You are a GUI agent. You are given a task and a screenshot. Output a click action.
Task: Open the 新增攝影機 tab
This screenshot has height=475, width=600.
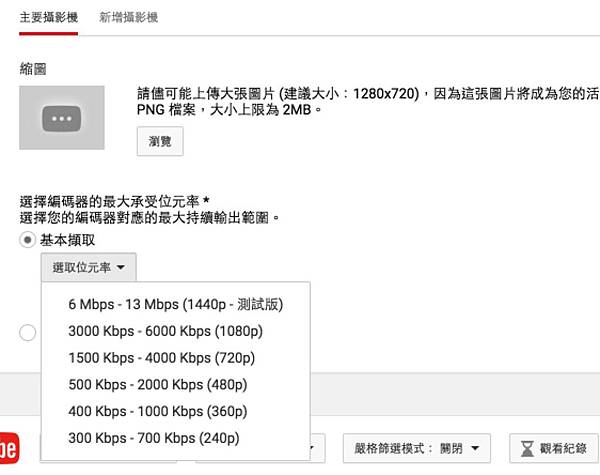129,18
